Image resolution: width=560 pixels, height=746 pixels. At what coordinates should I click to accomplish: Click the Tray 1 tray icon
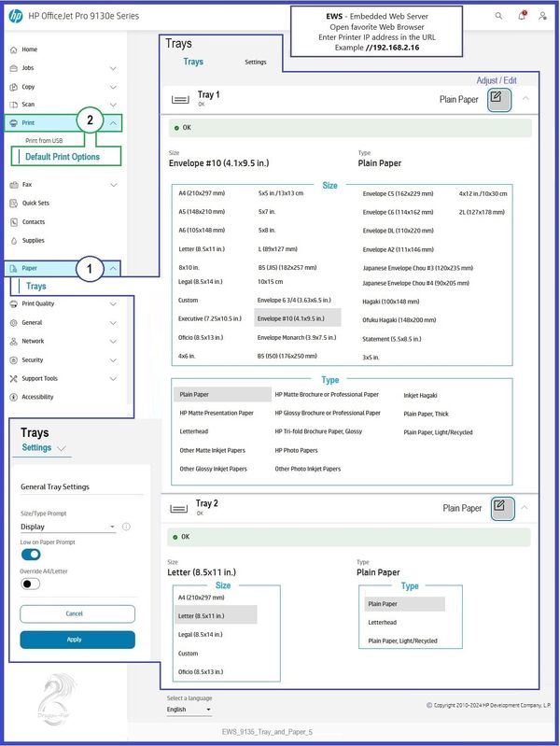180,99
